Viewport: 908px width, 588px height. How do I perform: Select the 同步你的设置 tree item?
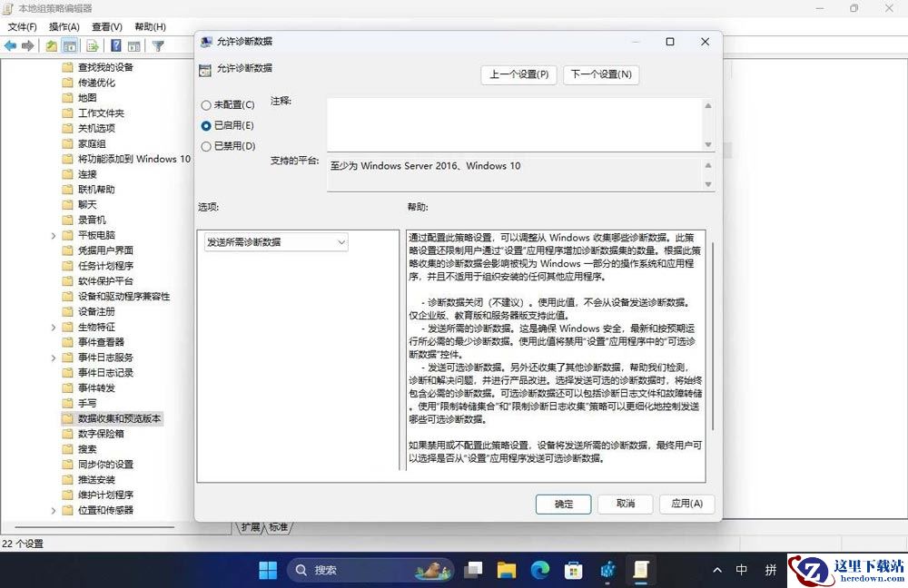105,465
